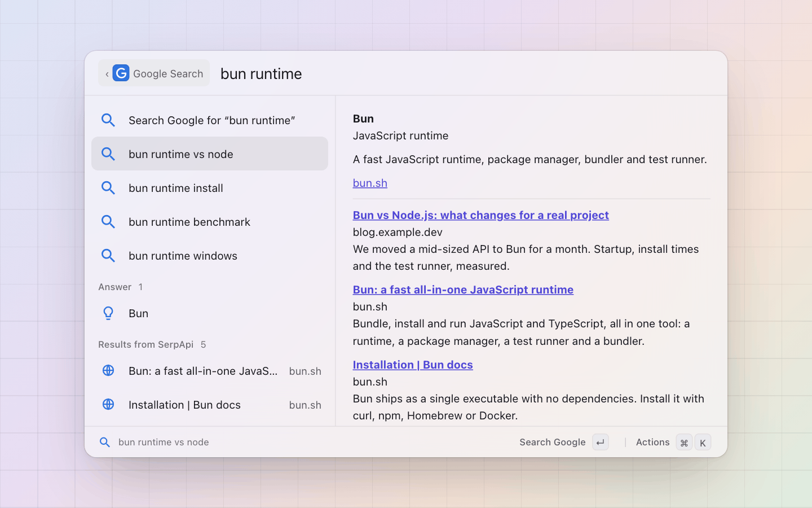The image size is (812, 508).
Task: Click the Command key icon in the footer
Action: 684,442
